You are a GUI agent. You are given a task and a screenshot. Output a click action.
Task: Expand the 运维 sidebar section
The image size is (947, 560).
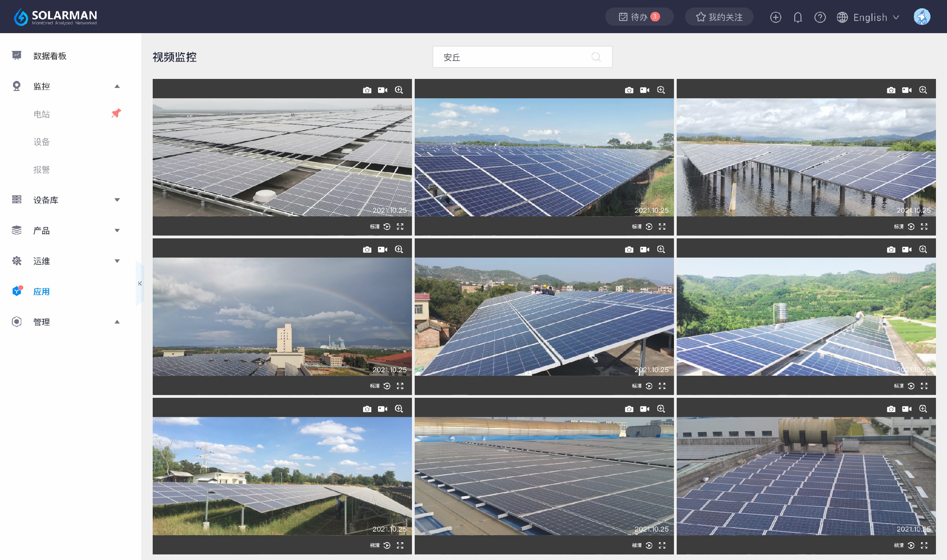[117, 261]
